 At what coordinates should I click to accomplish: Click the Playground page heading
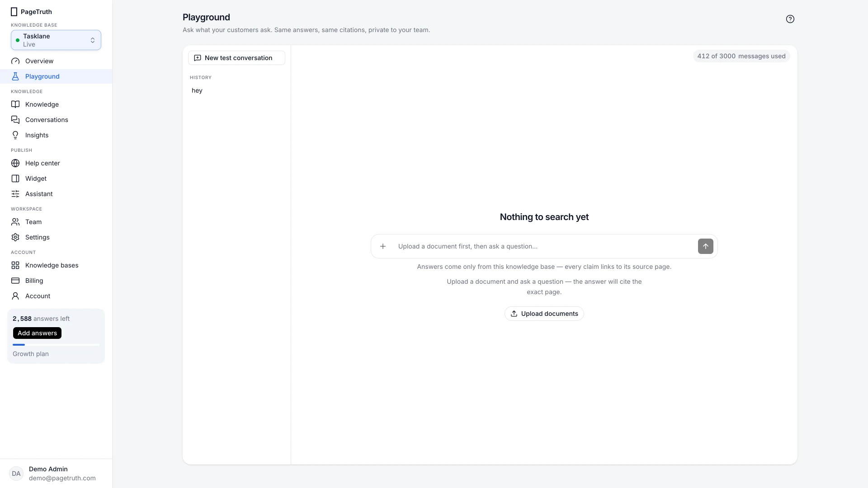coord(206,17)
